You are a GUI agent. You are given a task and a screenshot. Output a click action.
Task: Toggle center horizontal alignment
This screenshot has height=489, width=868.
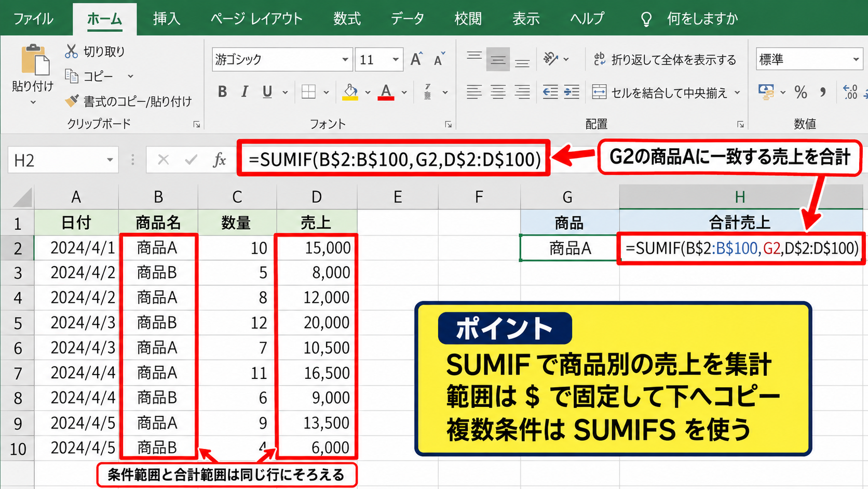click(x=498, y=92)
